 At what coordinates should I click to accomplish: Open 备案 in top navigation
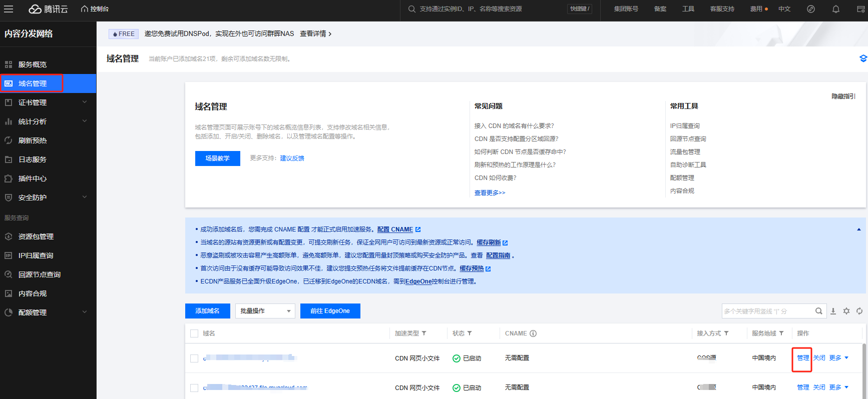pos(660,9)
